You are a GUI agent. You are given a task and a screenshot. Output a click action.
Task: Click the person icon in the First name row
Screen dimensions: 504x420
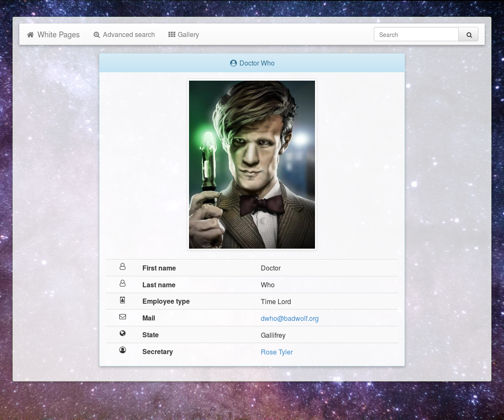(123, 267)
